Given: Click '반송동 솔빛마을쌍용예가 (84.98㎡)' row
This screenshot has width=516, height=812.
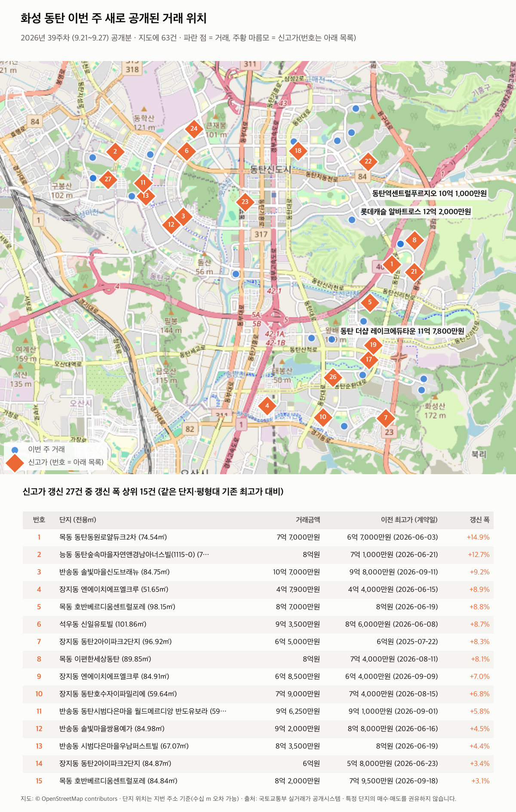Looking at the screenshot, I should point(258,729).
